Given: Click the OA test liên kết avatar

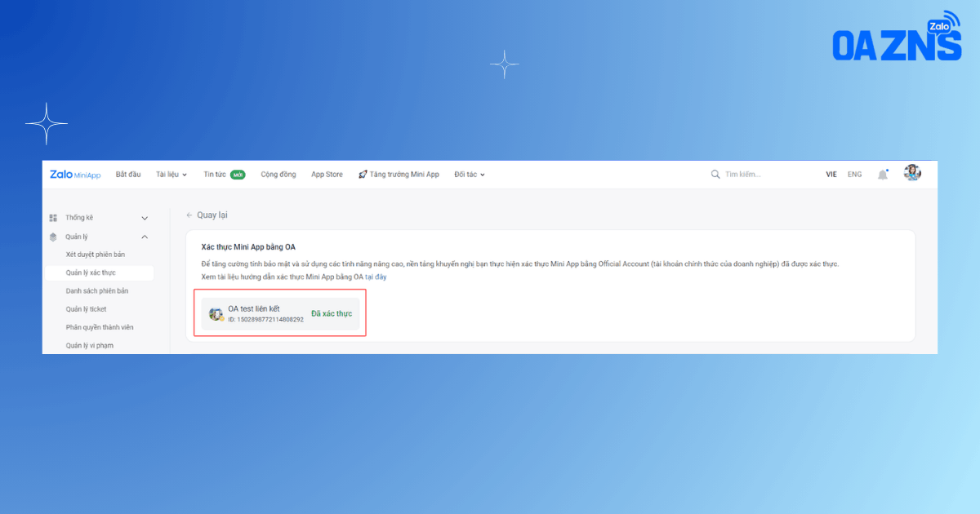Looking at the screenshot, I should pyautogui.click(x=216, y=314).
